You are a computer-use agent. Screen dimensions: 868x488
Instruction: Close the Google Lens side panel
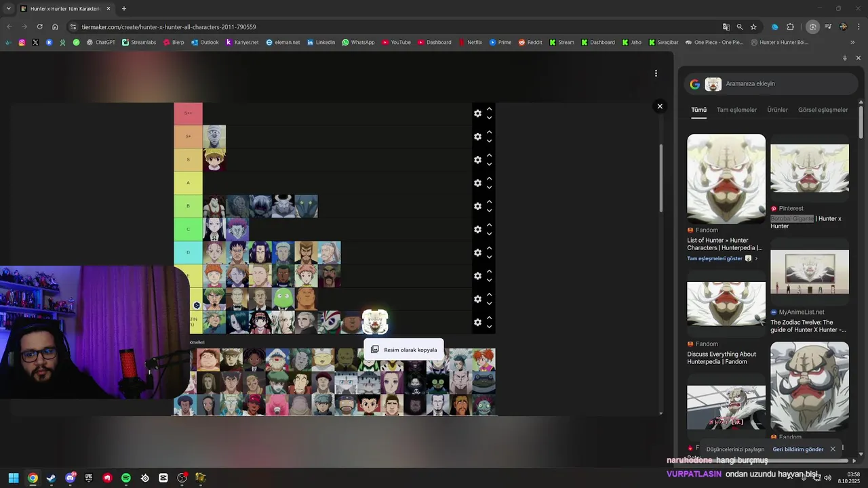pyautogui.click(x=858, y=58)
